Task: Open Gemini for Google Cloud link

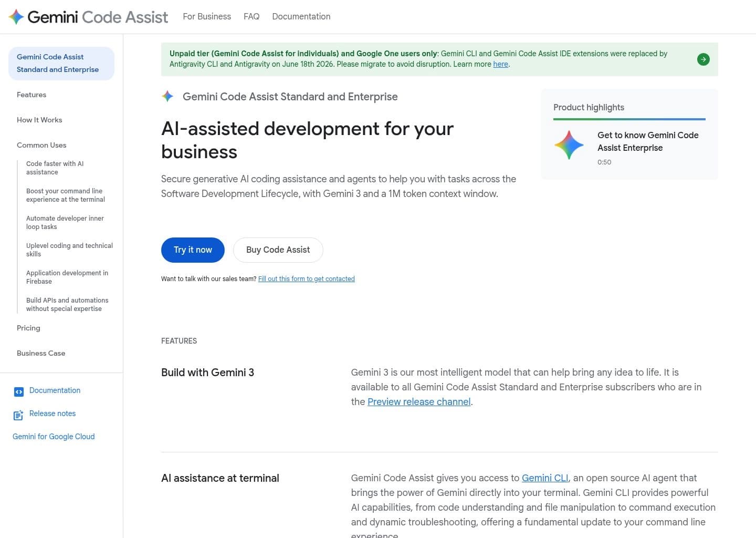Action: (54, 437)
